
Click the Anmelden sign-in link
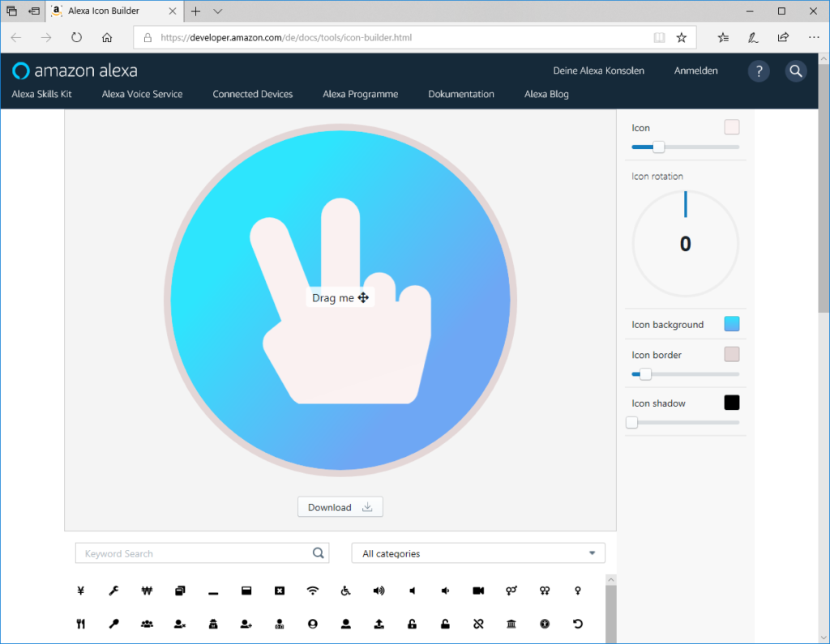(695, 71)
